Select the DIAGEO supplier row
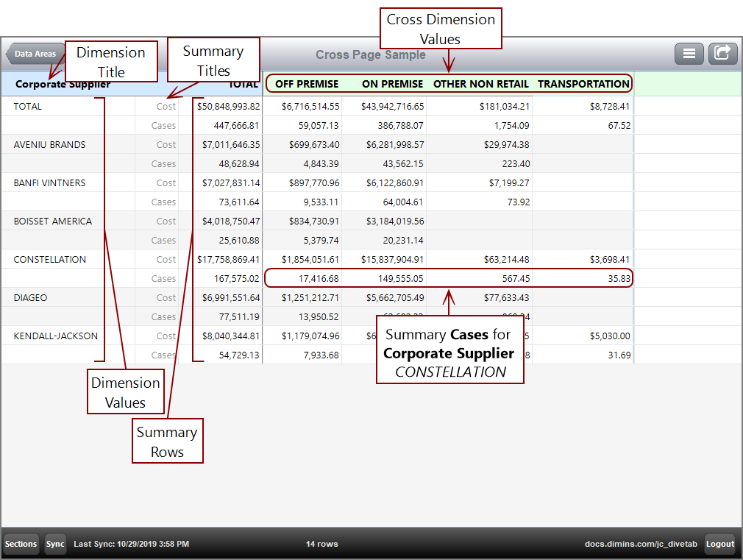 (30, 298)
